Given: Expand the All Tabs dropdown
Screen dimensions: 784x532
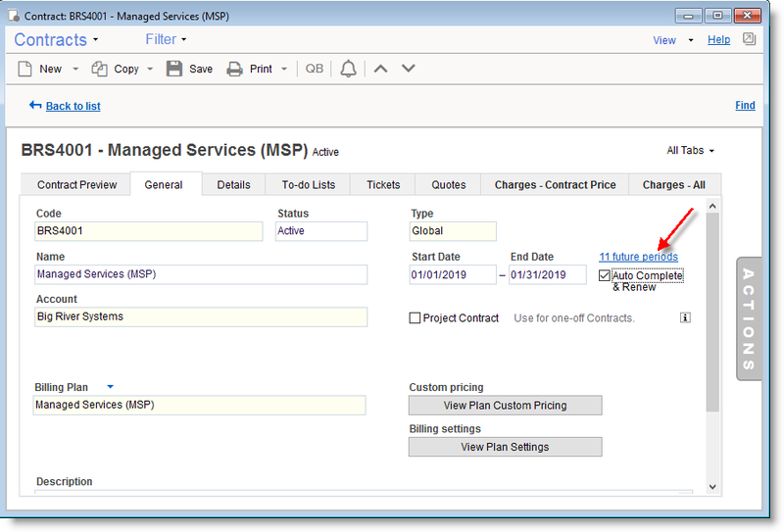Looking at the screenshot, I should click(x=690, y=151).
